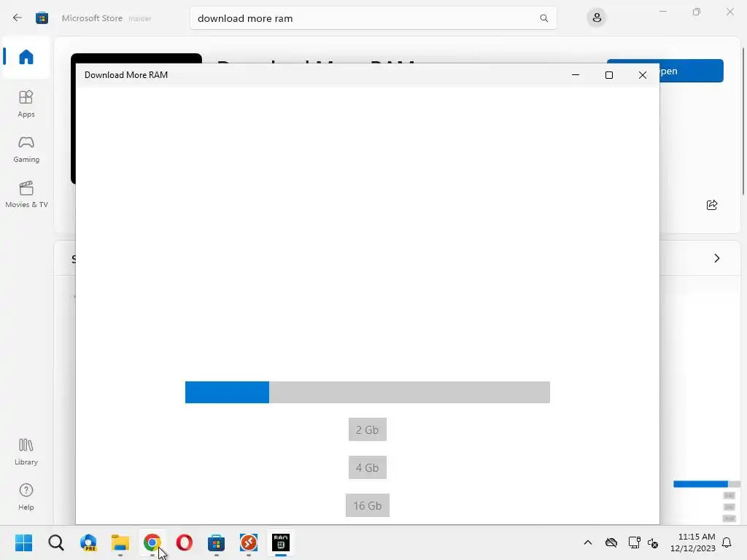Click the blue download progress bar
747x560 pixels.
[x=368, y=392]
